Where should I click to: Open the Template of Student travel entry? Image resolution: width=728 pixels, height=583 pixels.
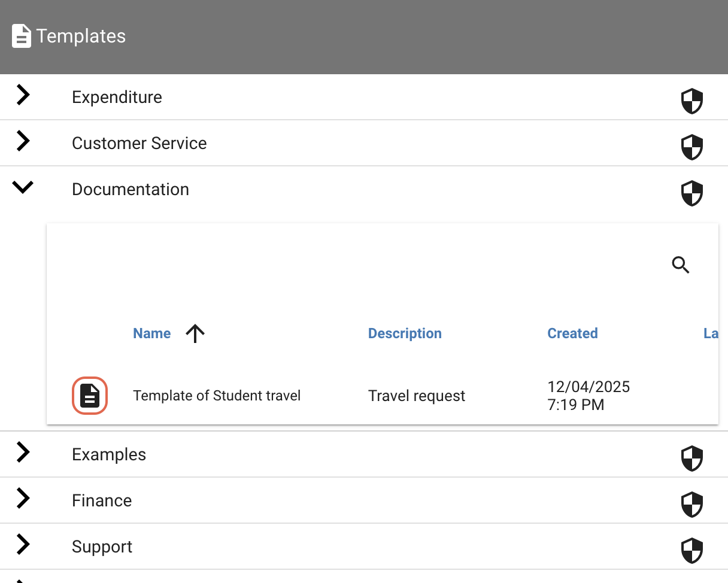coord(217,396)
